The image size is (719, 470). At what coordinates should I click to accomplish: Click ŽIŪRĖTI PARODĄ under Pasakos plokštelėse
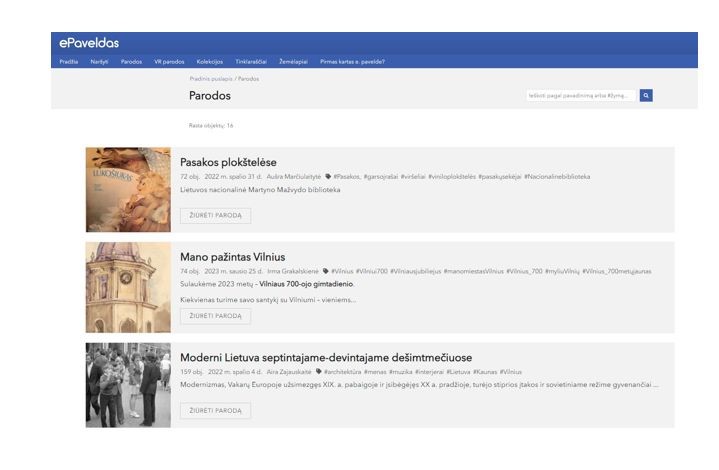216,216
